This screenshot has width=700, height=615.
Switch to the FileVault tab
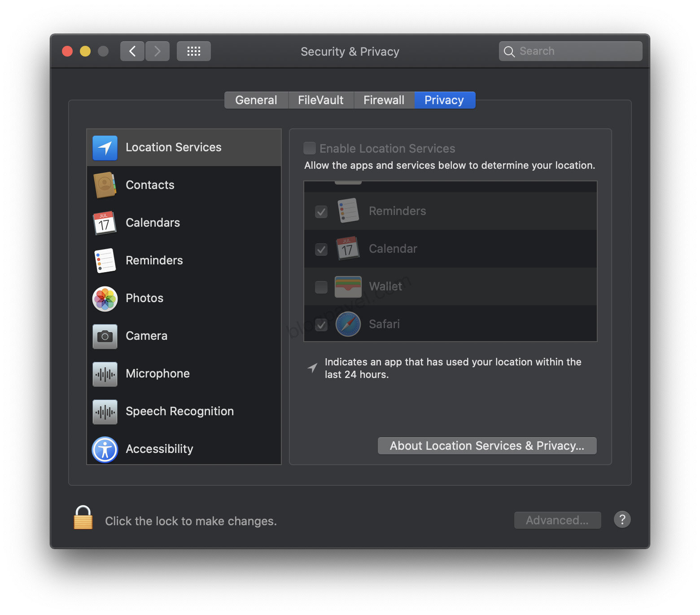320,100
